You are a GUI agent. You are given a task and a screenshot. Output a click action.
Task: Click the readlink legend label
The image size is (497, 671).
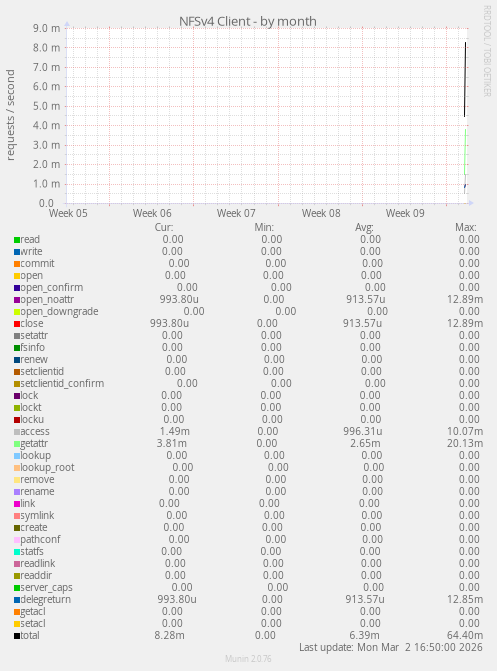(x=38, y=564)
